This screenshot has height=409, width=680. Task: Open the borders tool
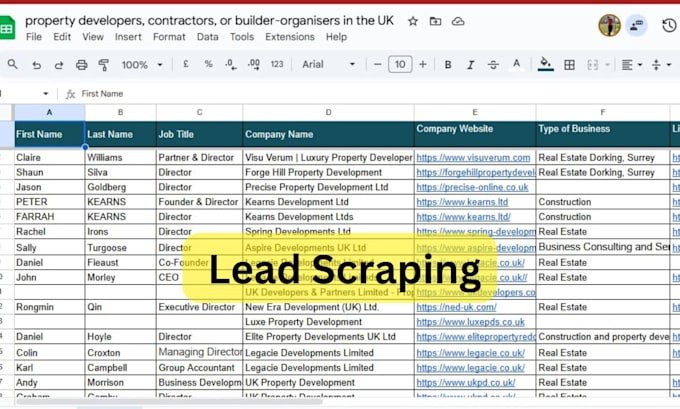[x=569, y=65]
